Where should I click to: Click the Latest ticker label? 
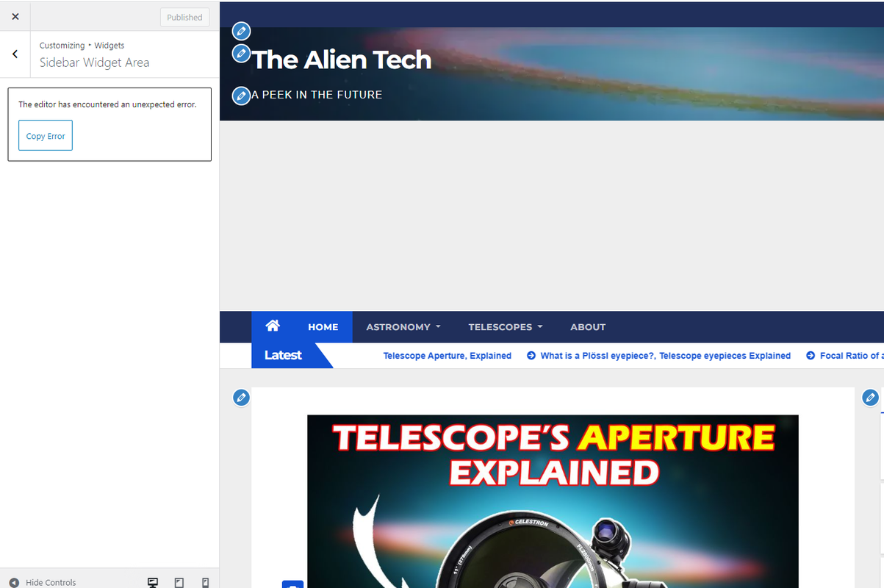284,356
